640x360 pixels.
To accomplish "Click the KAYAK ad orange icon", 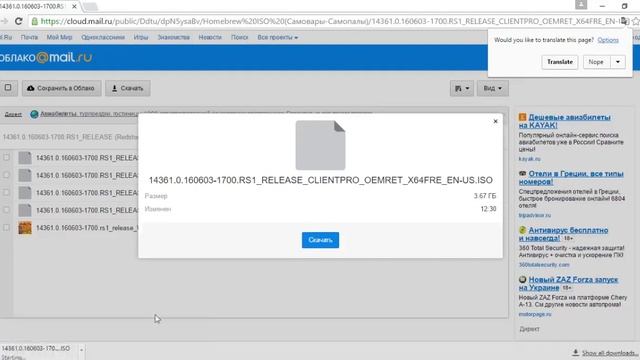I will (x=522, y=117).
